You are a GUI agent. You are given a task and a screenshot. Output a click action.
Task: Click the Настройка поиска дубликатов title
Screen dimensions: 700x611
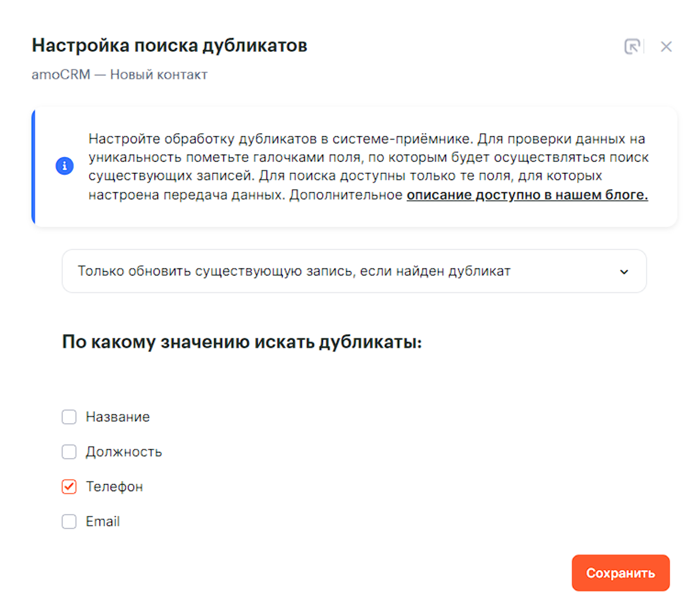[x=169, y=45]
